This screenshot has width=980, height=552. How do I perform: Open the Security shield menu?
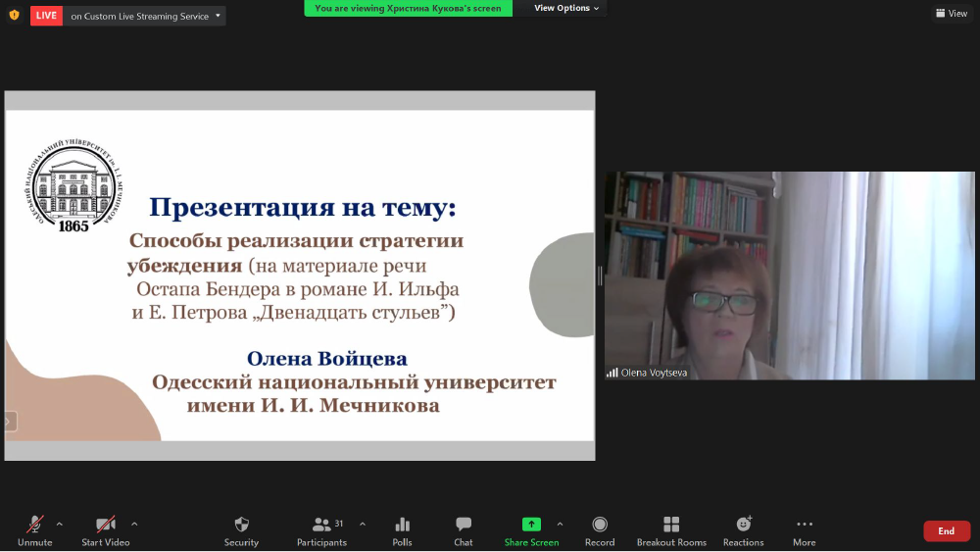(241, 530)
